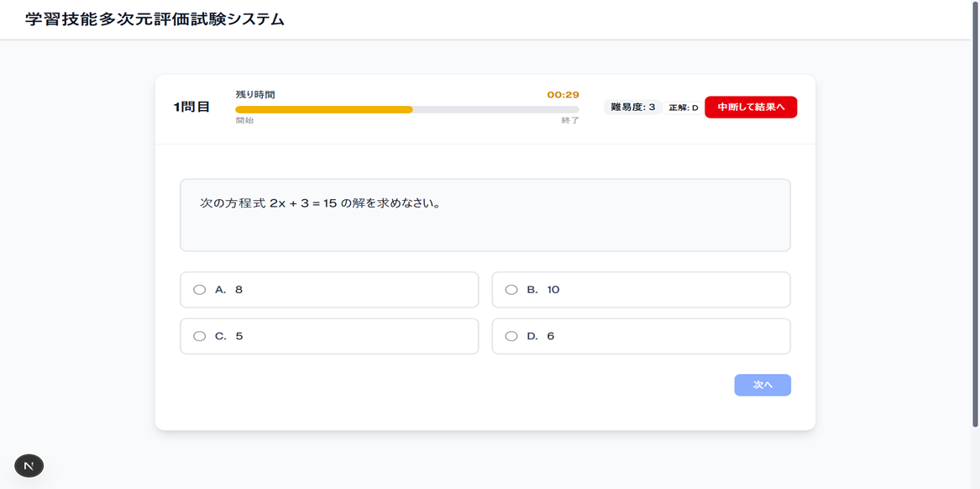Image resolution: width=980 pixels, height=489 pixels.
Task: Click the 1問目 question number label
Action: tap(191, 107)
